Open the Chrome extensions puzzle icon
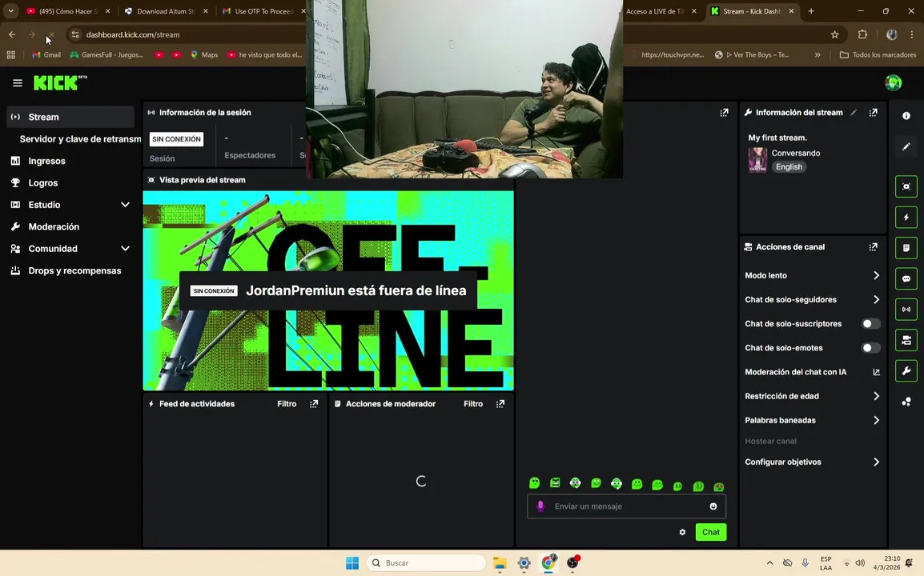The width and height of the screenshot is (924, 576). [x=862, y=34]
